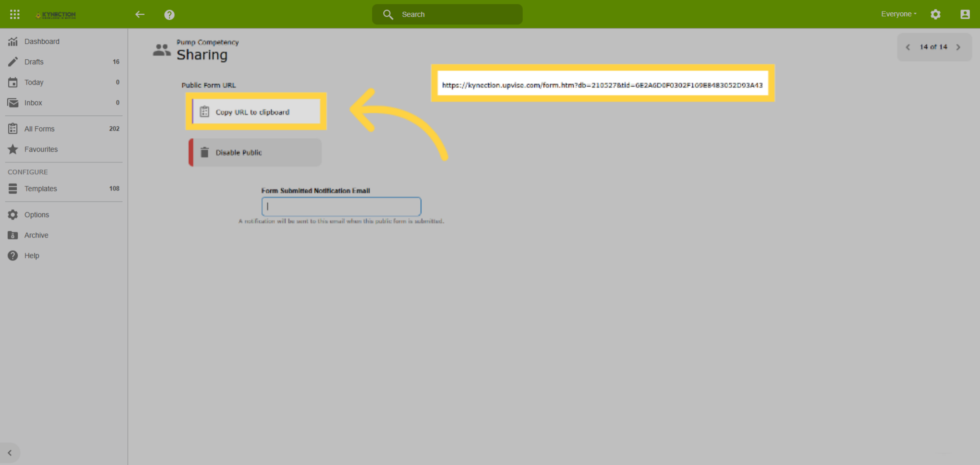Open Today in sidebar
This screenshot has width=980, height=465.
(x=64, y=82)
